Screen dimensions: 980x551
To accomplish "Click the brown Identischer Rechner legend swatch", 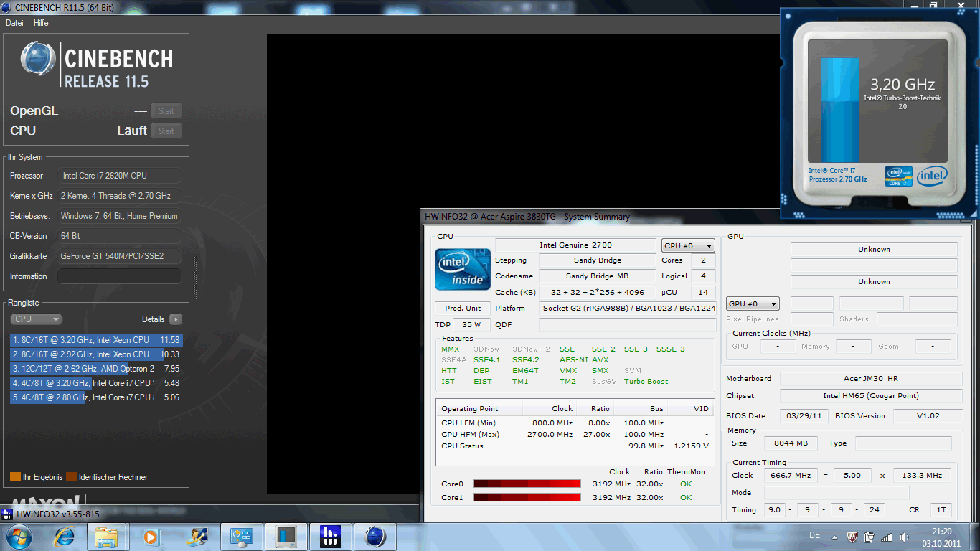I will (x=71, y=477).
